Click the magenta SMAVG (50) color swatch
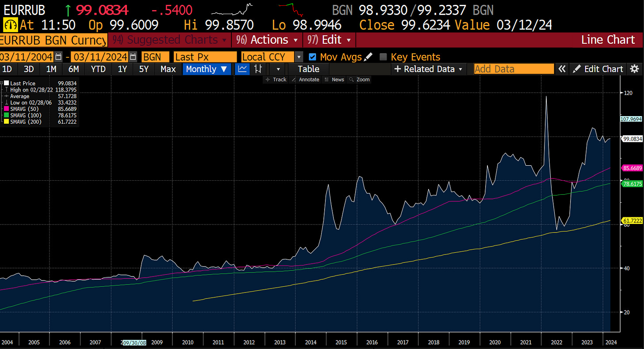The height and width of the screenshot is (349, 644). (6, 109)
